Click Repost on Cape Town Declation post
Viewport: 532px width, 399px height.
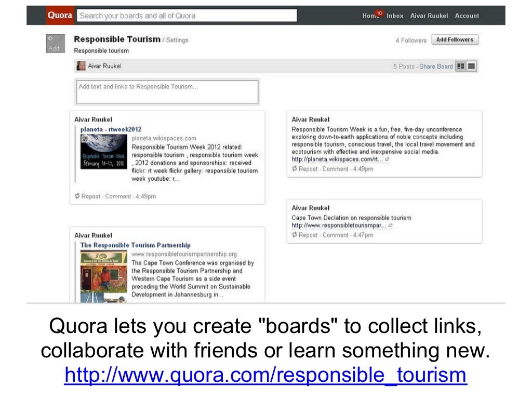pos(309,235)
